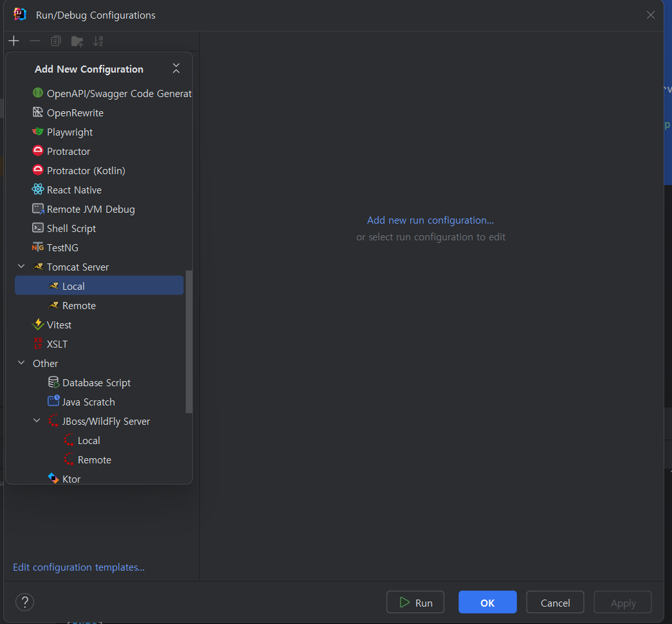The image size is (672, 624).
Task: Click the React Native atom icon
Action: point(38,190)
